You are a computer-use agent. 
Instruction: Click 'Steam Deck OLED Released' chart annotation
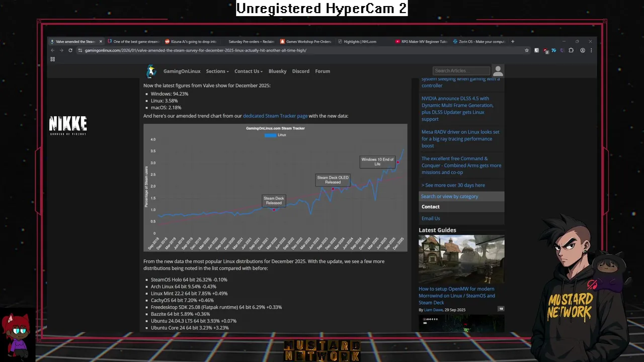333,180
